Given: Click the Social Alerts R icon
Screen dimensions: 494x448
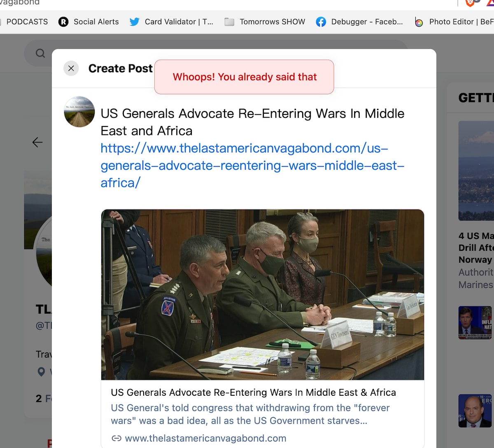Looking at the screenshot, I should tap(63, 22).
